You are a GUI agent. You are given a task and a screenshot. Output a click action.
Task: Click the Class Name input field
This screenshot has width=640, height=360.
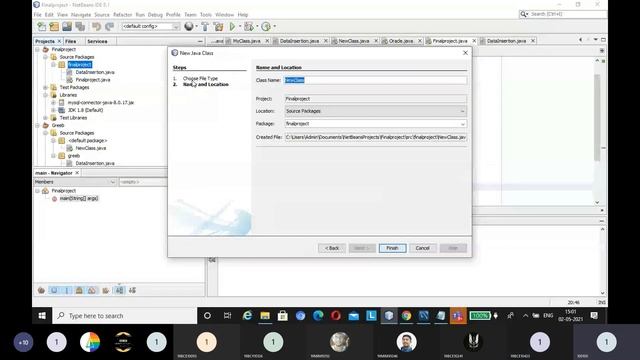(375, 80)
